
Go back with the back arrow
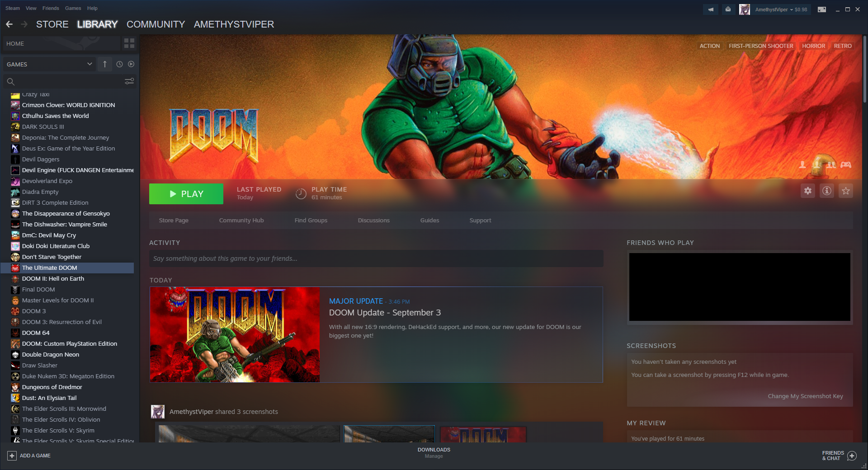(9, 24)
